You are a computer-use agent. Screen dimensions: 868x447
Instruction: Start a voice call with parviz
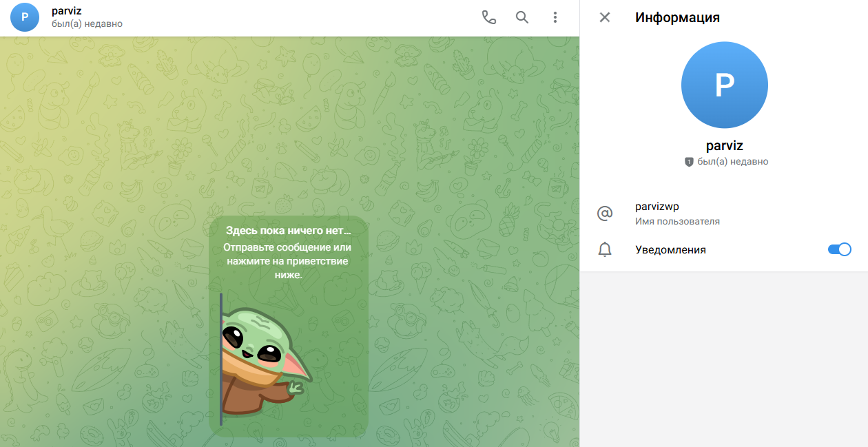pos(488,17)
